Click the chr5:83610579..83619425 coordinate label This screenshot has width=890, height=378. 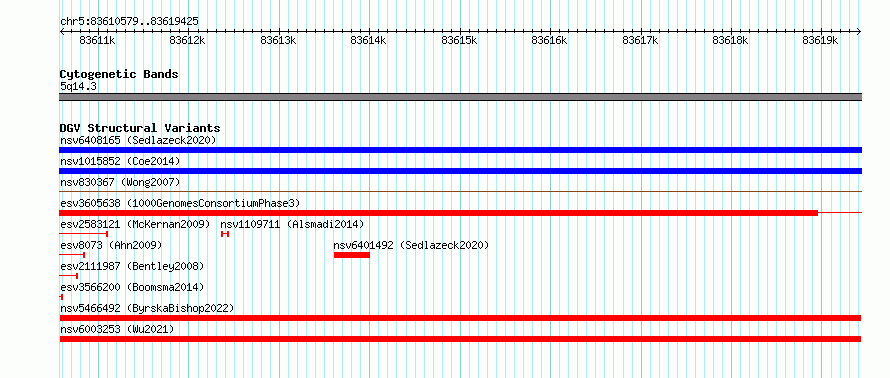coord(129,22)
